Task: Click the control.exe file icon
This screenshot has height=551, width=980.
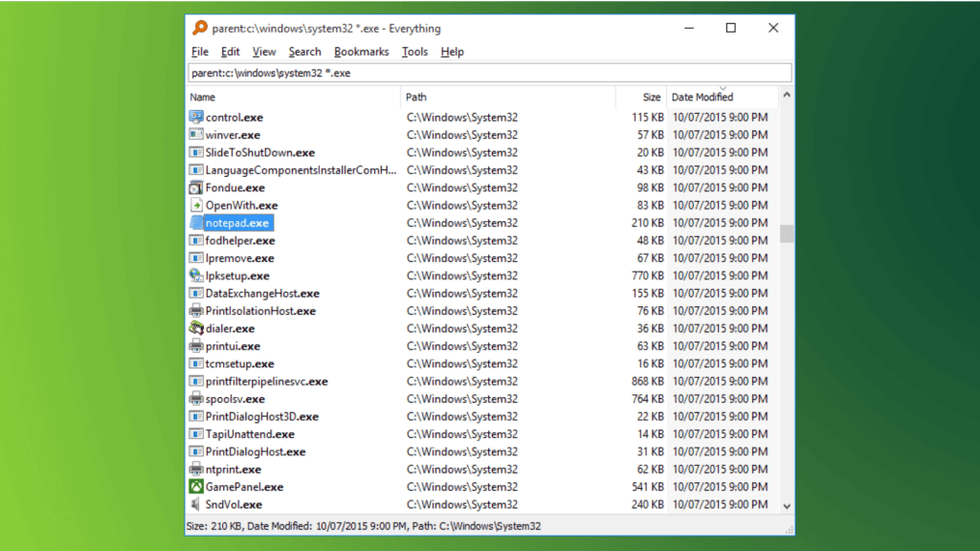Action: tap(196, 118)
